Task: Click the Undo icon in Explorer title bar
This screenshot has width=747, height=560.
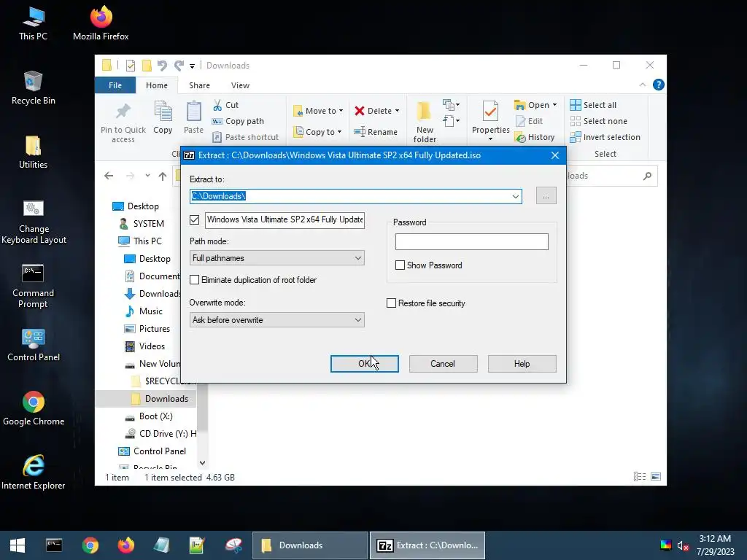Action: (x=162, y=65)
